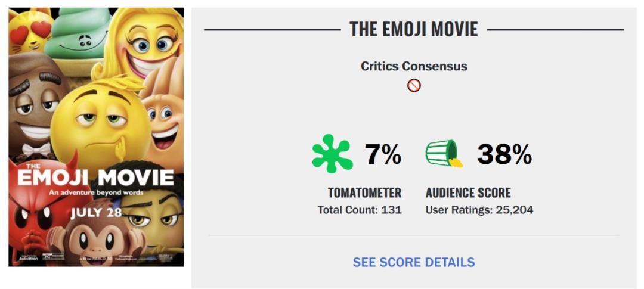Select the 7% Tomatometer score
644x289 pixels.
coord(383,155)
